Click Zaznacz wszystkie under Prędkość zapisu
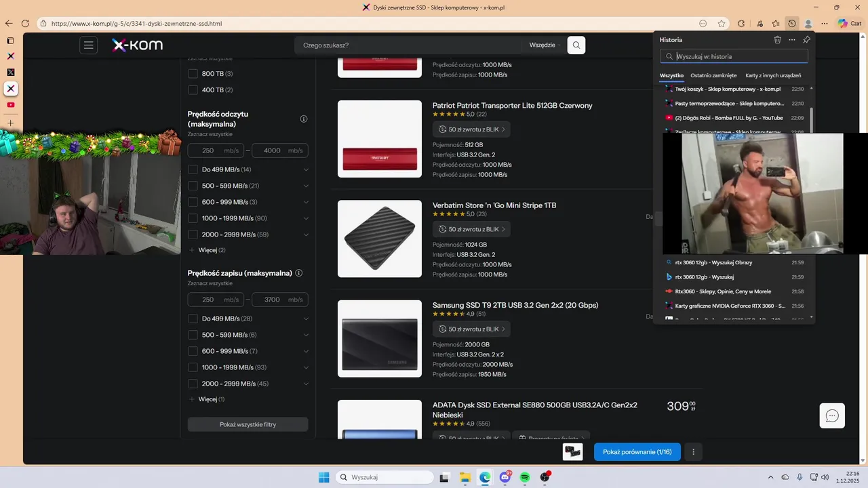The width and height of the screenshot is (868, 488). (210, 283)
